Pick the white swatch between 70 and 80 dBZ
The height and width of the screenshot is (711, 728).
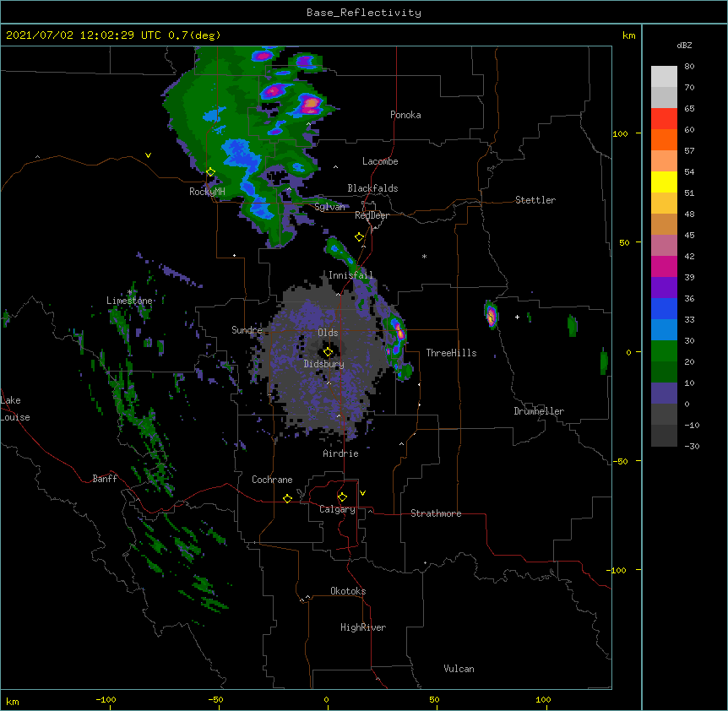pos(664,77)
